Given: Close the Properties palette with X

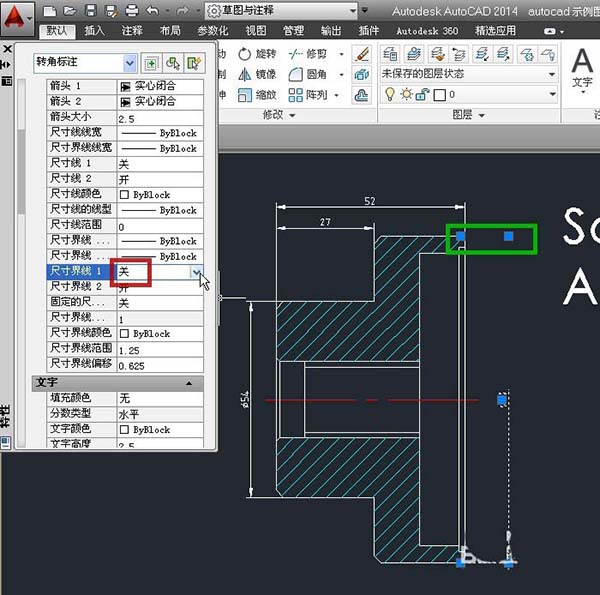Looking at the screenshot, I should [7, 49].
